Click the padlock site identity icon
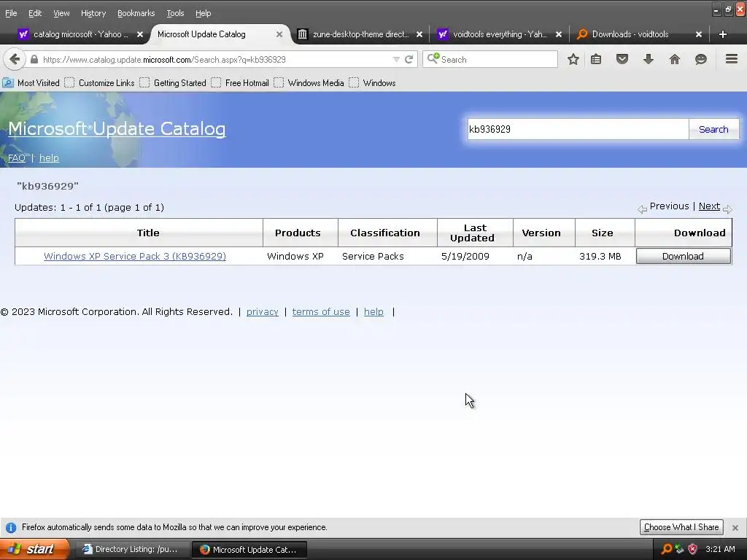This screenshot has height=560, width=747. click(x=34, y=60)
